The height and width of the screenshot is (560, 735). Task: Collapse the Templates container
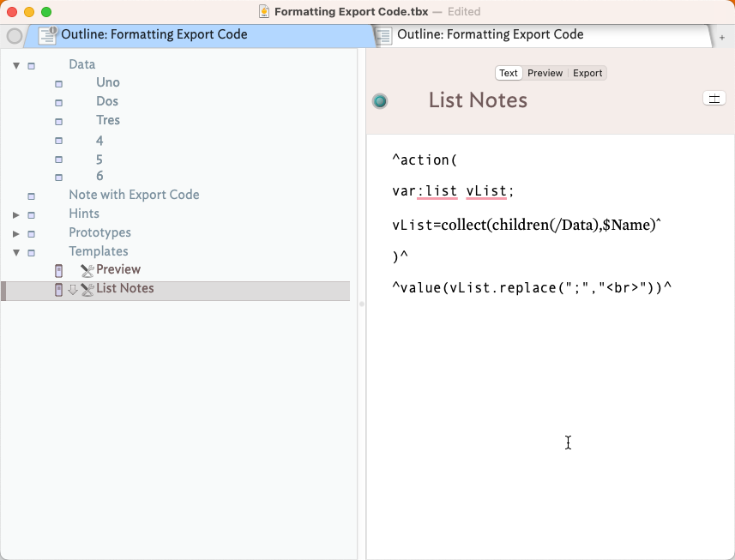[16, 252]
